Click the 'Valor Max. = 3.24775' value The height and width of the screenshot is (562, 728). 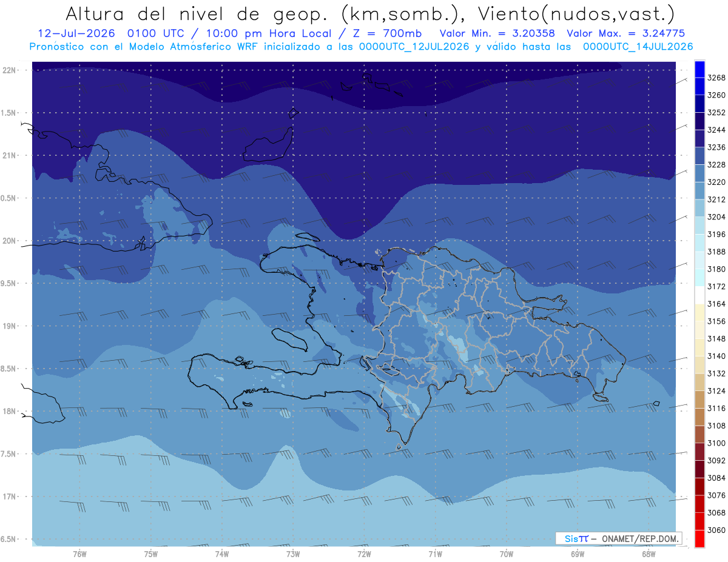[x=625, y=33]
